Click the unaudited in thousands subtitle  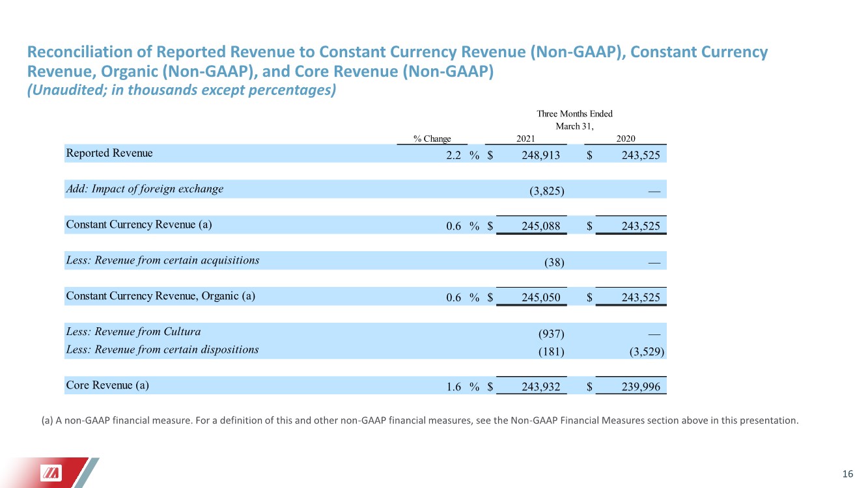(x=181, y=90)
